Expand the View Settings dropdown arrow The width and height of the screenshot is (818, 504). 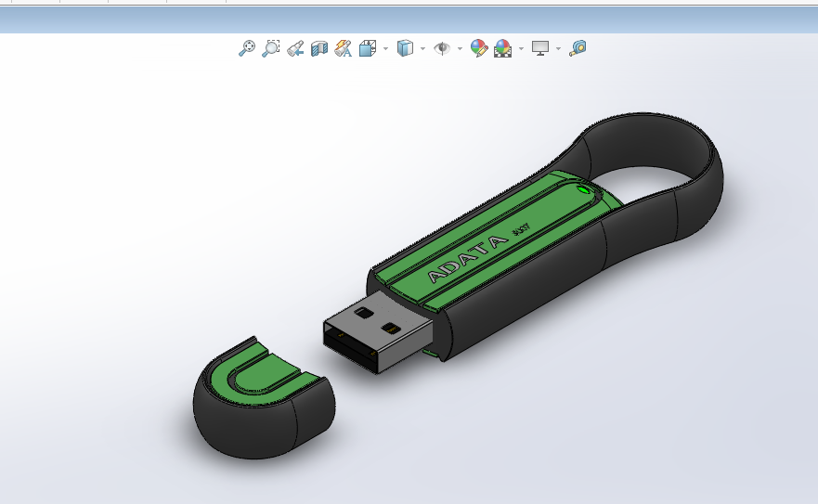pyautogui.click(x=558, y=48)
